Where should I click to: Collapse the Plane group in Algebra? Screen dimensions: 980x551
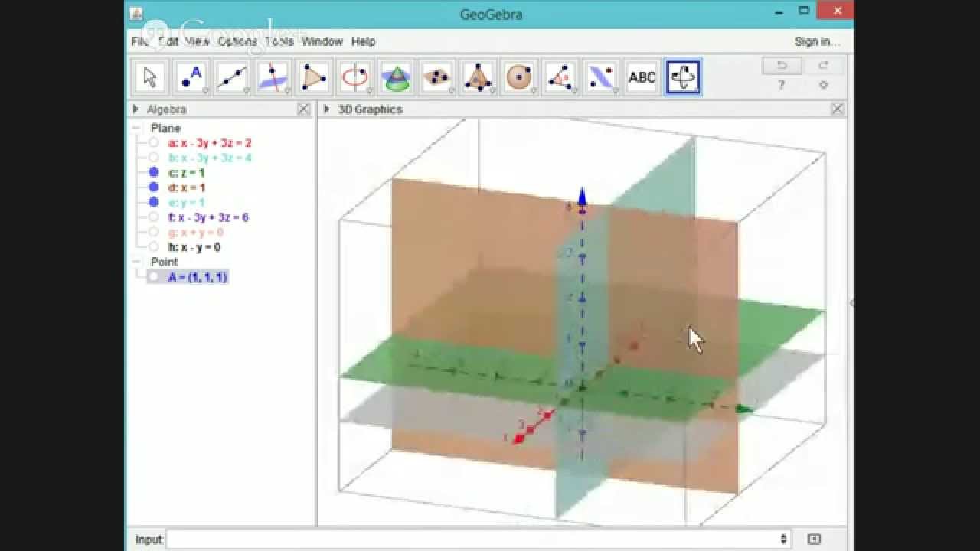(136, 128)
